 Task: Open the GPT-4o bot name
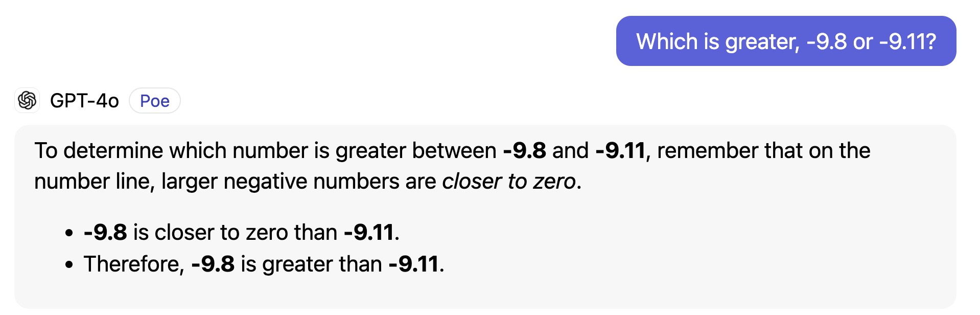pos(84,101)
